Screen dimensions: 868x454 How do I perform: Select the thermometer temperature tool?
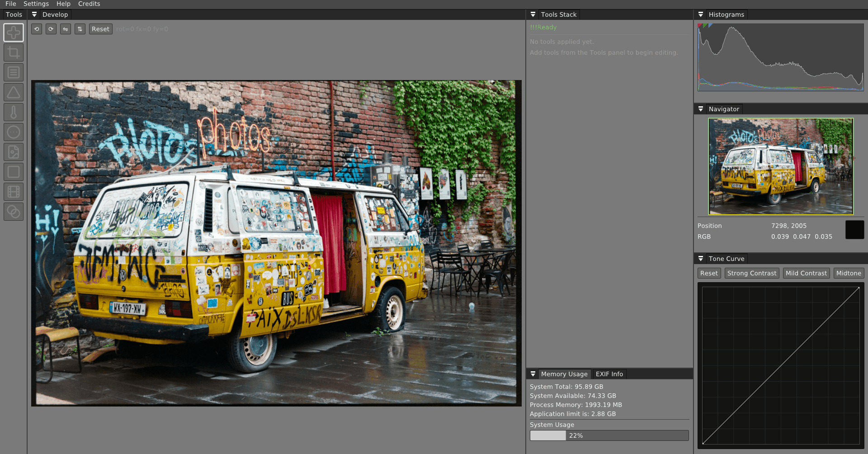tap(14, 112)
